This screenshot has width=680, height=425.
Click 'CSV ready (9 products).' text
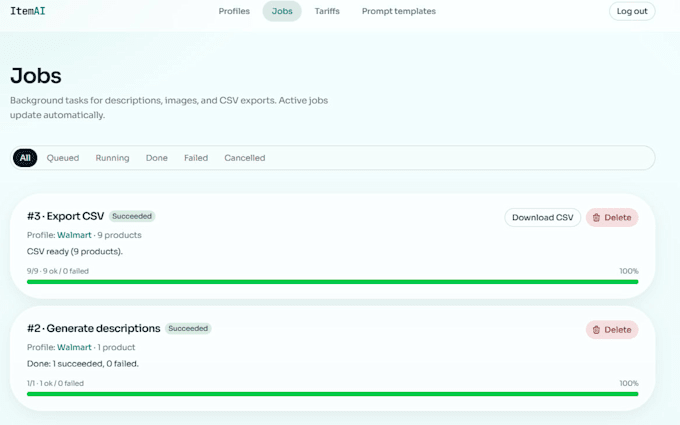(75, 252)
